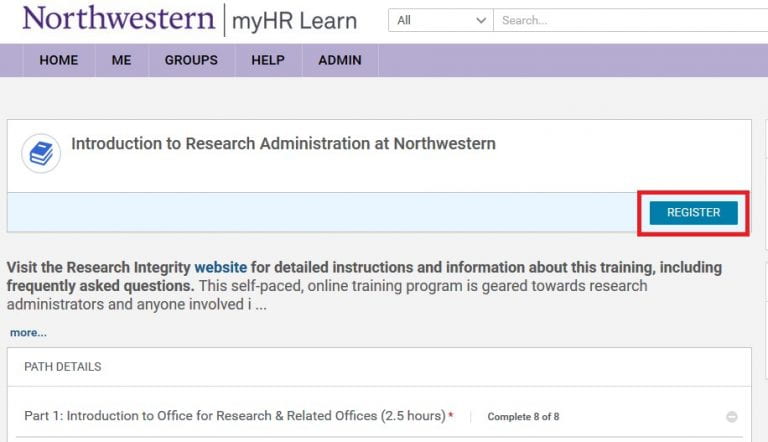The height and width of the screenshot is (442, 768).
Task: Open the All search category dropdown
Action: coord(441,21)
